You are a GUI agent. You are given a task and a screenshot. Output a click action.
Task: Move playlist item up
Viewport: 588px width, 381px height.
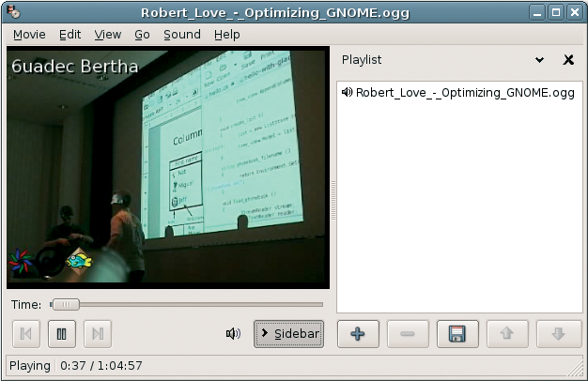tap(507, 334)
